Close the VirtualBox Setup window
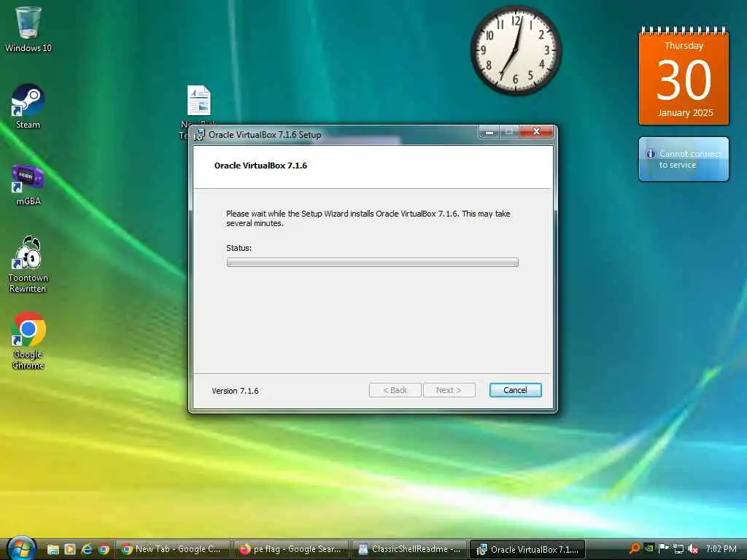The image size is (747, 560). [x=536, y=132]
